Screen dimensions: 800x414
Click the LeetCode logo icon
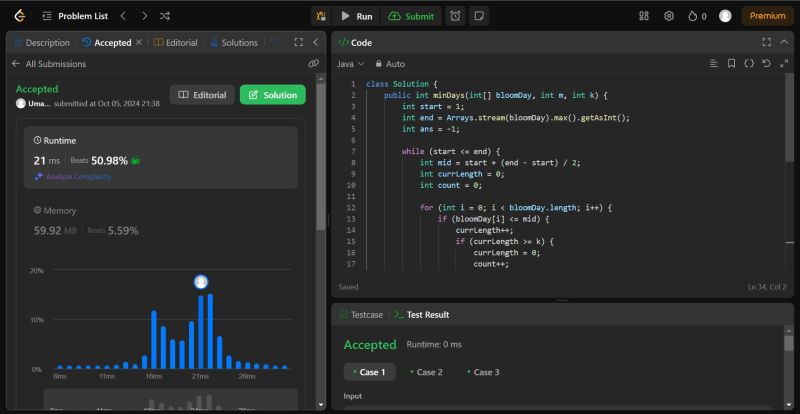click(19, 16)
